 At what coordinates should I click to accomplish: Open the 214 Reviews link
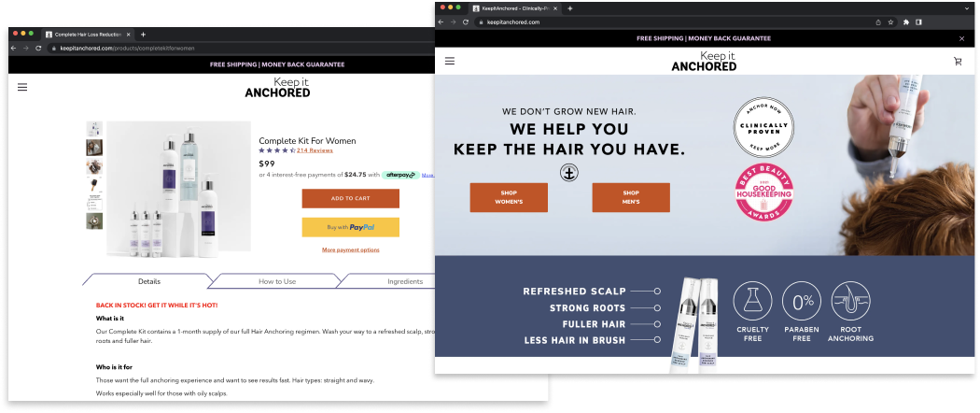point(315,150)
